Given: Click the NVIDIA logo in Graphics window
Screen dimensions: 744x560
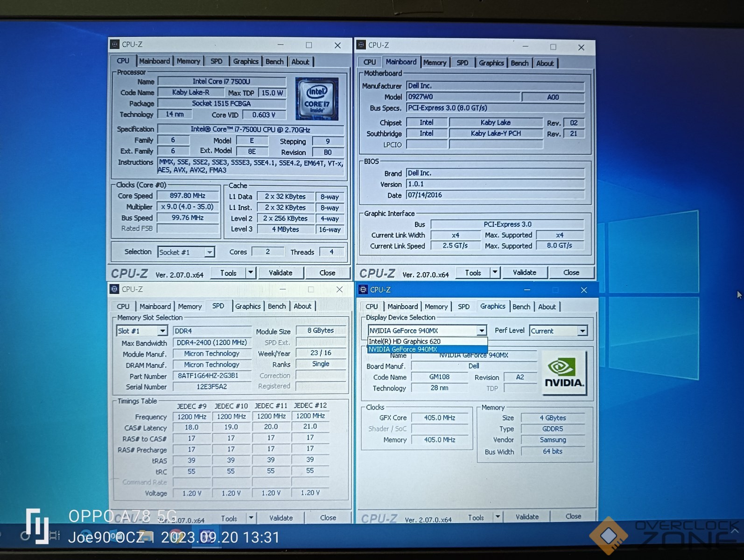Looking at the screenshot, I should (564, 373).
